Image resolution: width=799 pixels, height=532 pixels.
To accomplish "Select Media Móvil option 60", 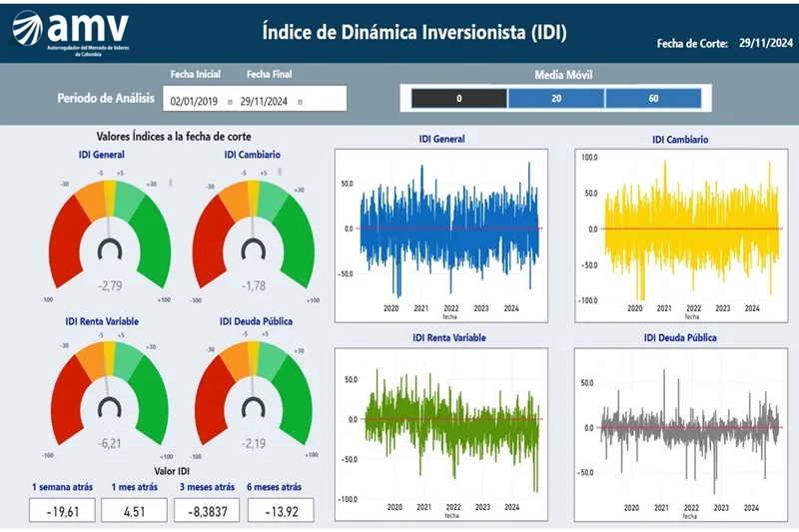I will point(652,99).
